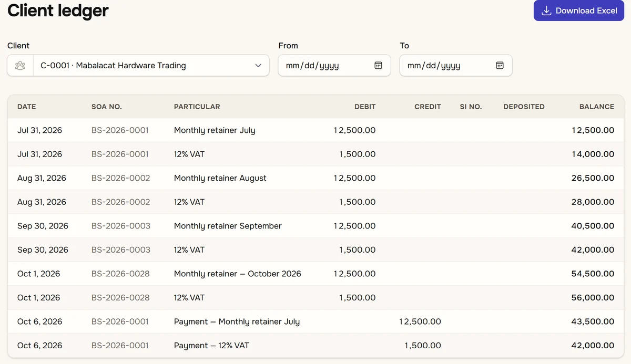Click balance value 43,500.00

(593, 321)
